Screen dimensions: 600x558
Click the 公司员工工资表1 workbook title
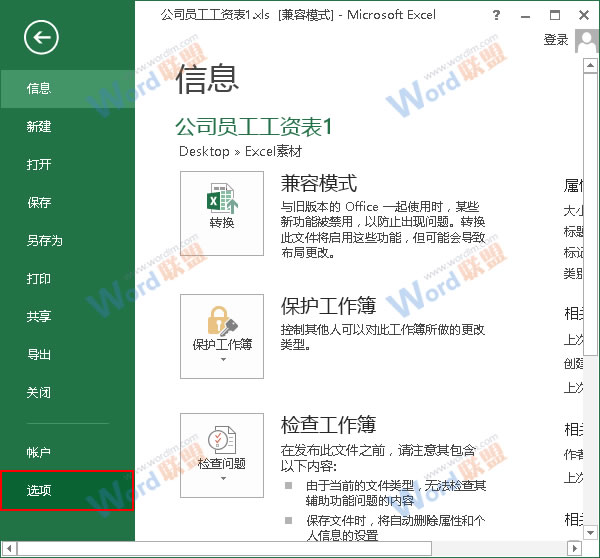point(254,127)
